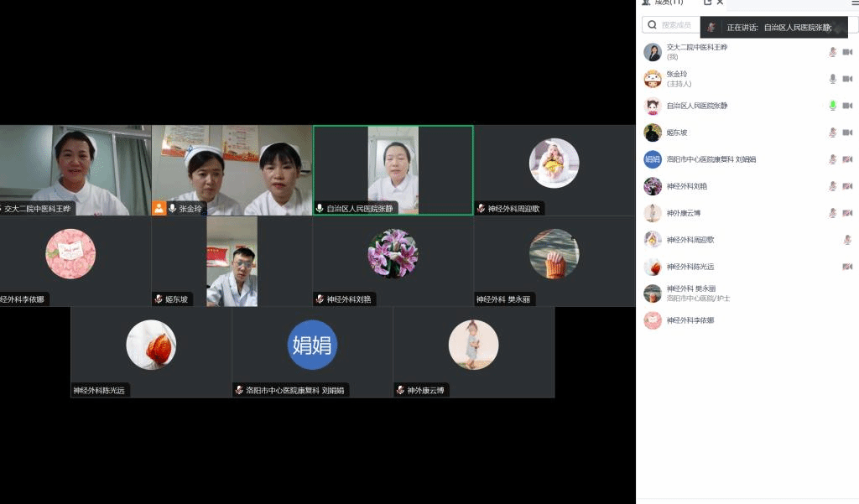Click the search magnifier icon in member panel
Screen dimensions: 859x504
coord(652,25)
